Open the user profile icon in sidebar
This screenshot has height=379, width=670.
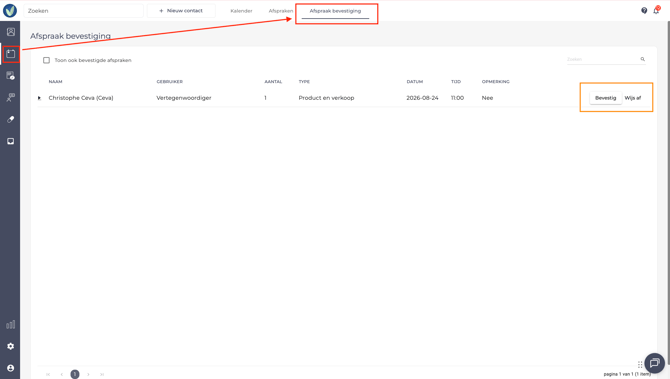point(11,368)
